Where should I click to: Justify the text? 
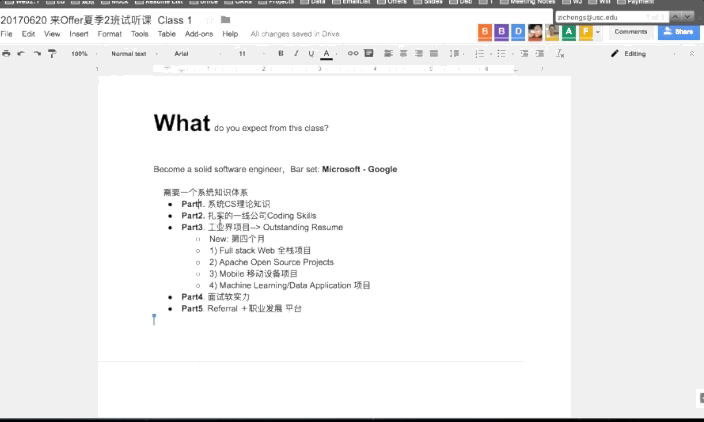click(x=434, y=53)
